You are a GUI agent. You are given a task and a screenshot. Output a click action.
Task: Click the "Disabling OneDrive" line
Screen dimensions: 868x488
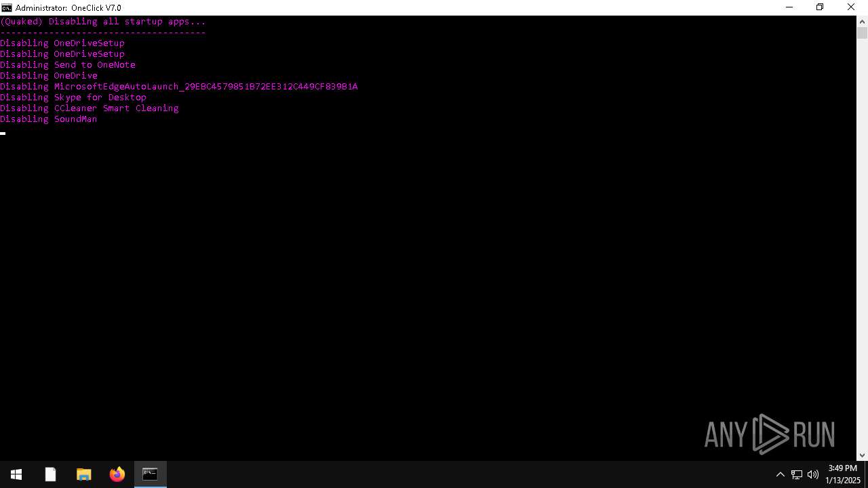[49, 76]
